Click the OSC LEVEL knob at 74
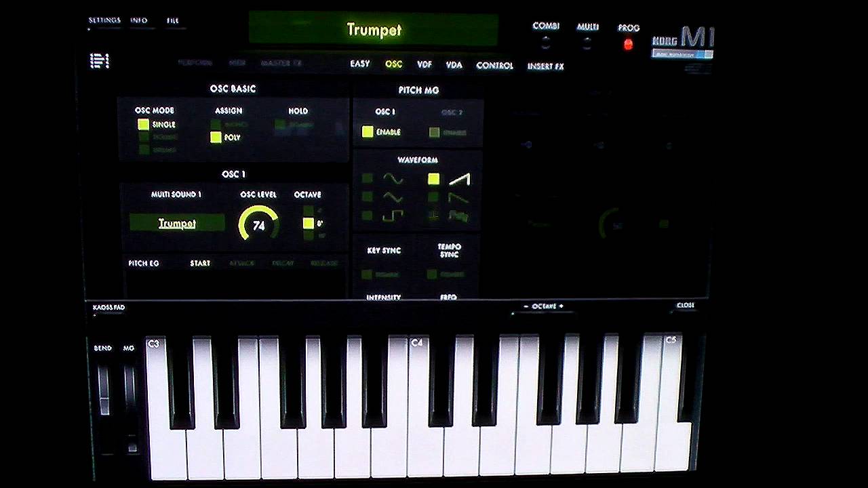Viewport: 868px width, 488px height. (x=258, y=224)
